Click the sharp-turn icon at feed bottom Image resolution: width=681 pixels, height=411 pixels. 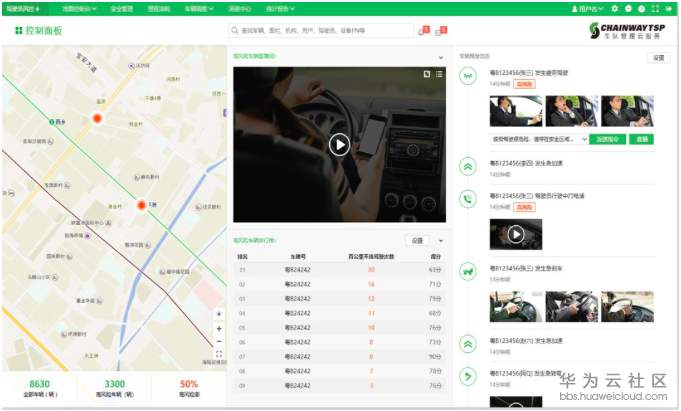468,376
